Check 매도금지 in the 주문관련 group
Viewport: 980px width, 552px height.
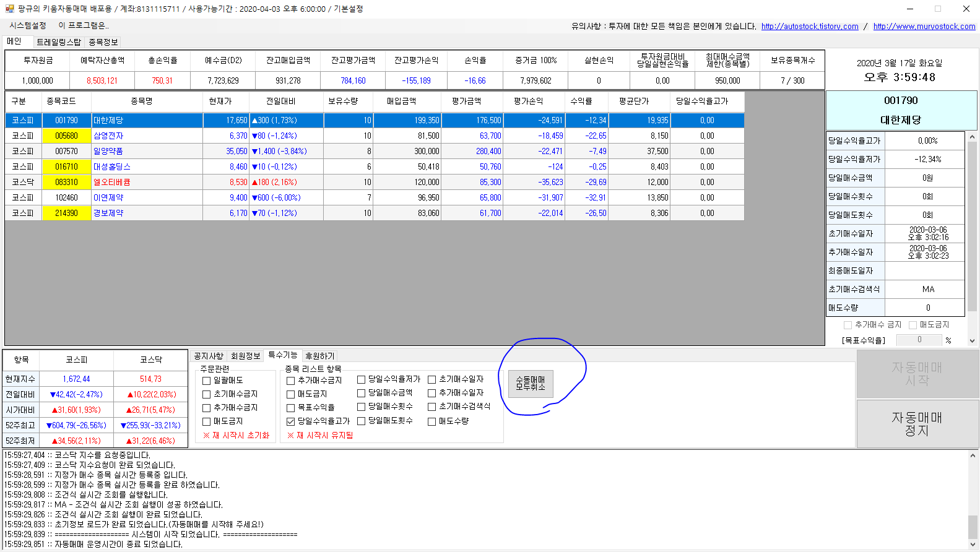207,421
